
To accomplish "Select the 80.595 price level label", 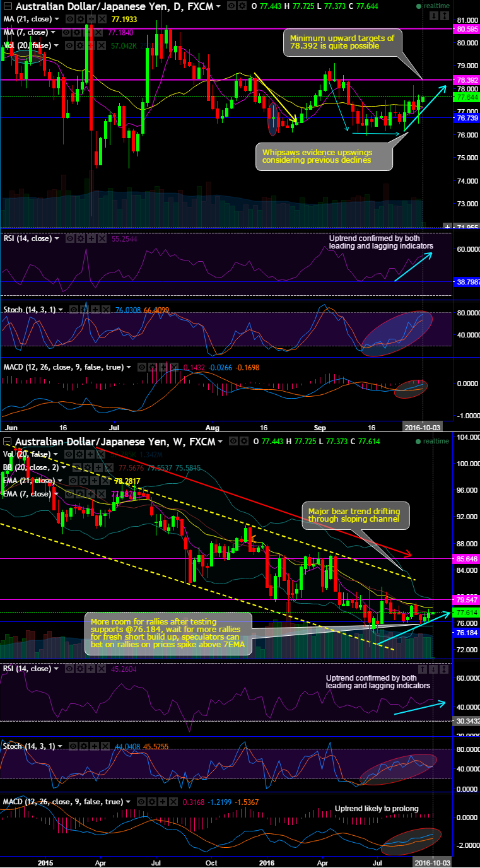I will 467,28.
